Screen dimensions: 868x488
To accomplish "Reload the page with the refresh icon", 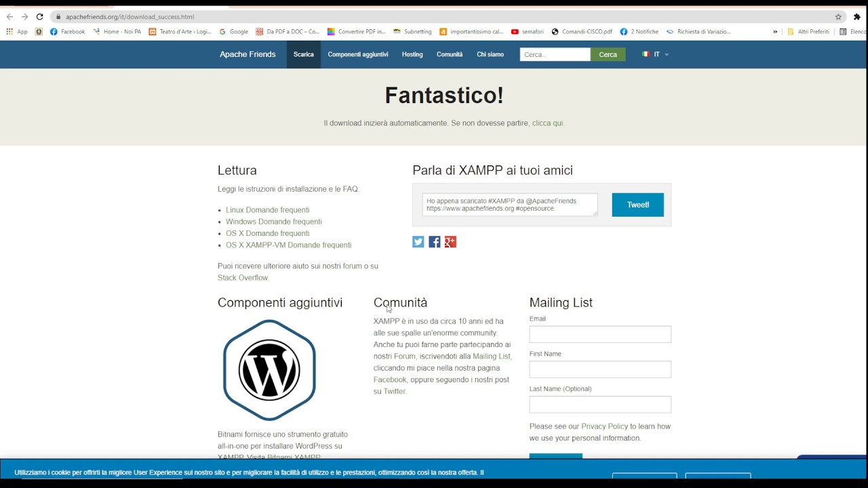I will click(x=39, y=16).
